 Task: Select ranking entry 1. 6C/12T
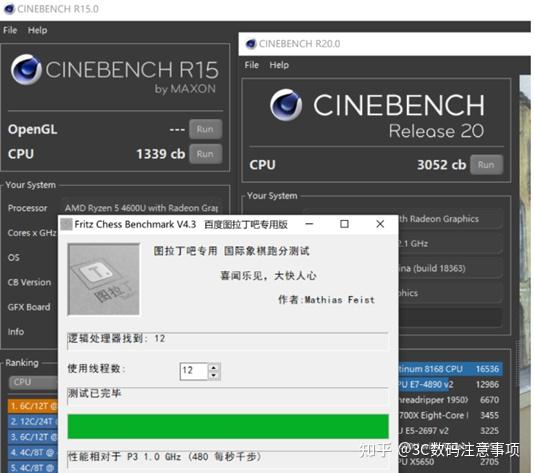[33, 406]
